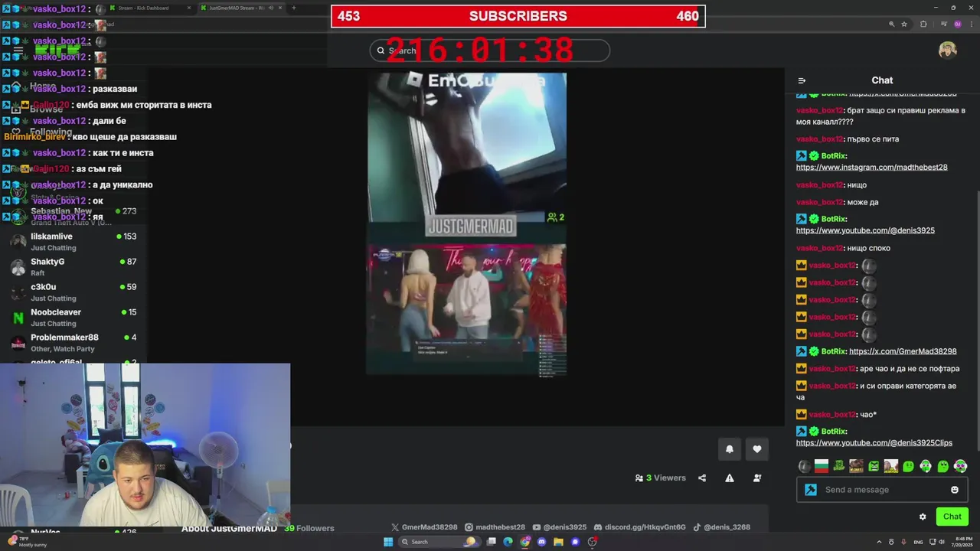Click the share stream icon

(702, 478)
